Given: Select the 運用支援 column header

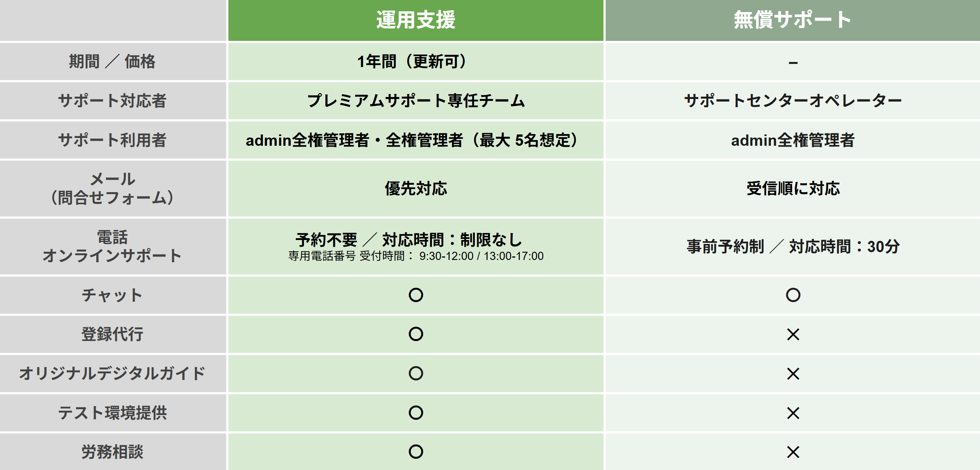Looking at the screenshot, I should click(x=416, y=20).
